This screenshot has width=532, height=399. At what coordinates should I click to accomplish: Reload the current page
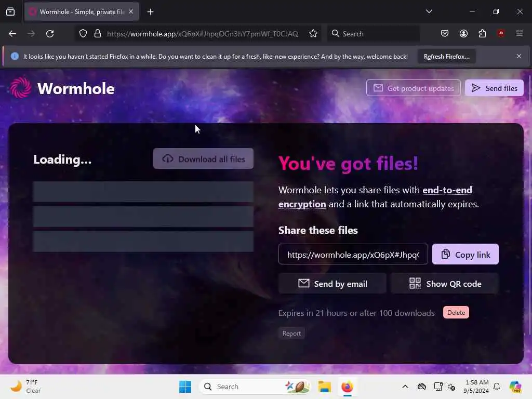[x=50, y=34]
